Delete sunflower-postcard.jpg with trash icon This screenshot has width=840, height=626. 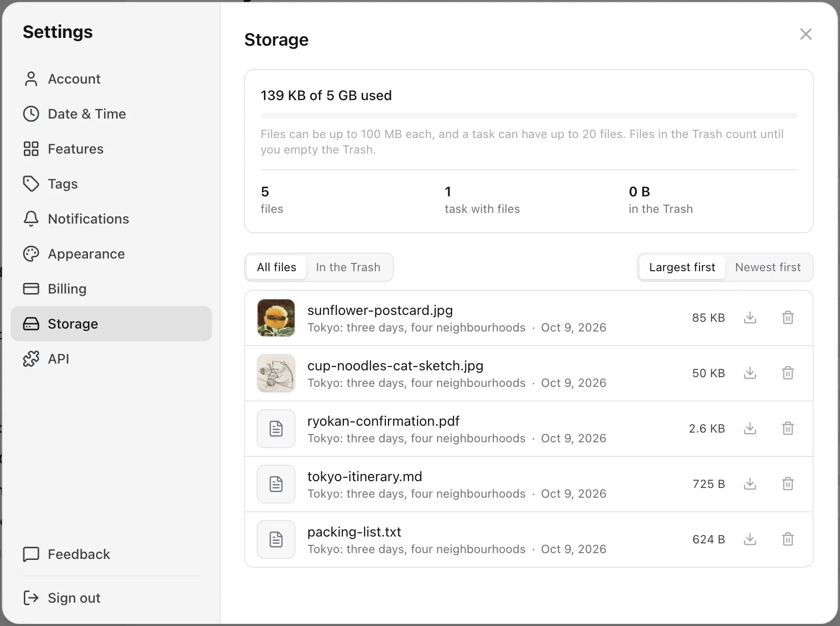click(x=788, y=318)
